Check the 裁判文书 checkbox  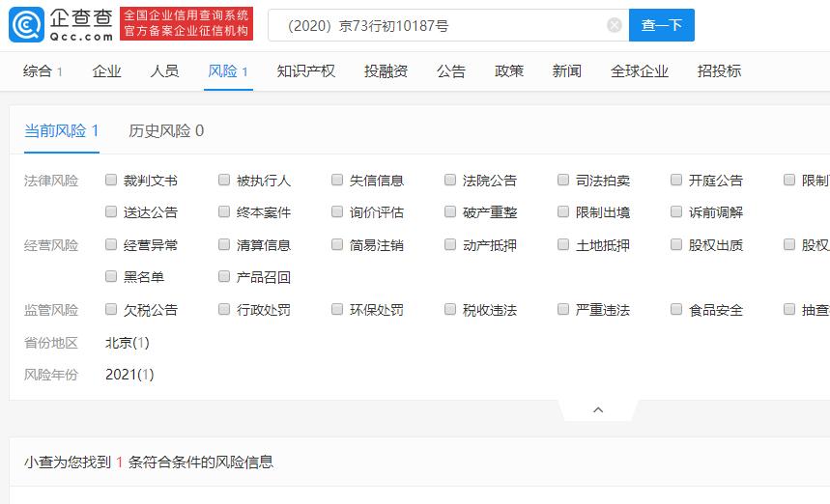coord(110,180)
